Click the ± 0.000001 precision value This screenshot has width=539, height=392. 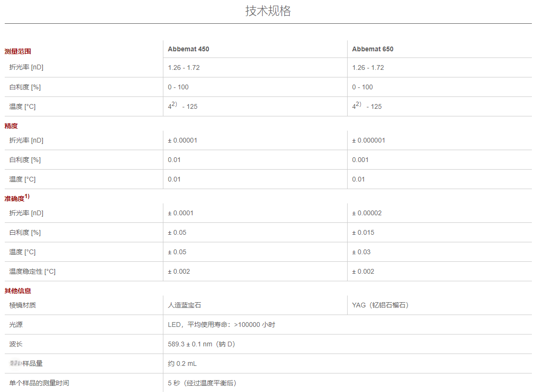pos(369,140)
